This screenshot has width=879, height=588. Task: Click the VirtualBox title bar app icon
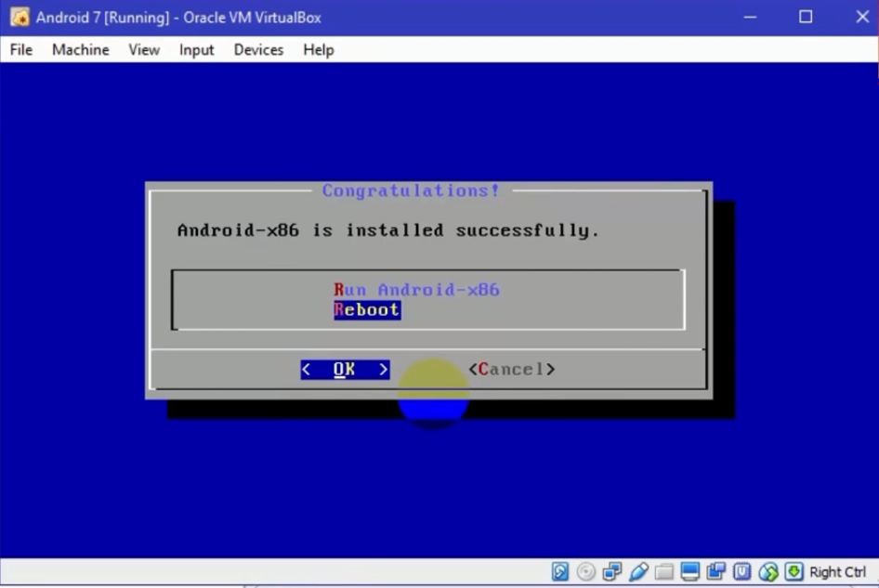pos(20,18)
